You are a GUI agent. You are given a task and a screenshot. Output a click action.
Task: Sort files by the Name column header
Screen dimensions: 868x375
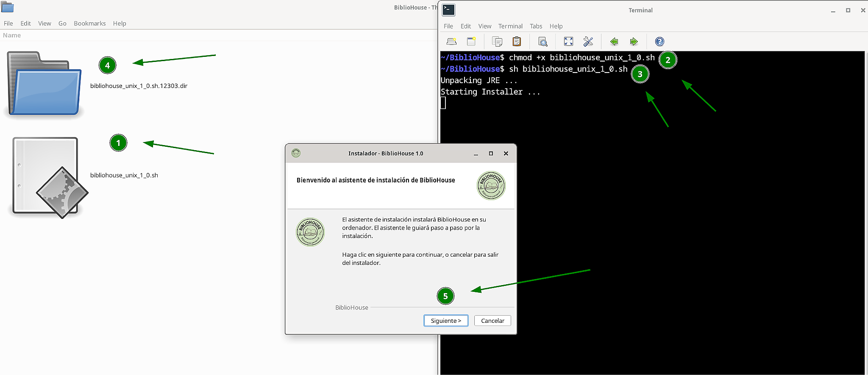12,35
